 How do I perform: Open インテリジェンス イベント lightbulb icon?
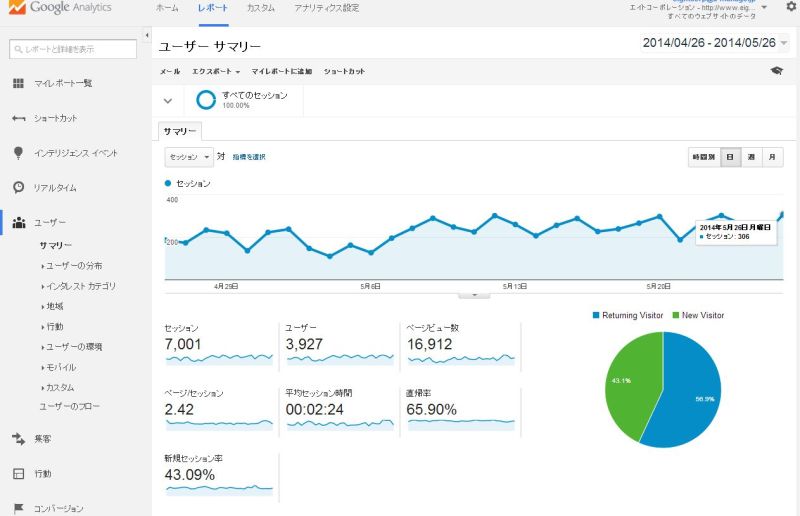(18, 153)
